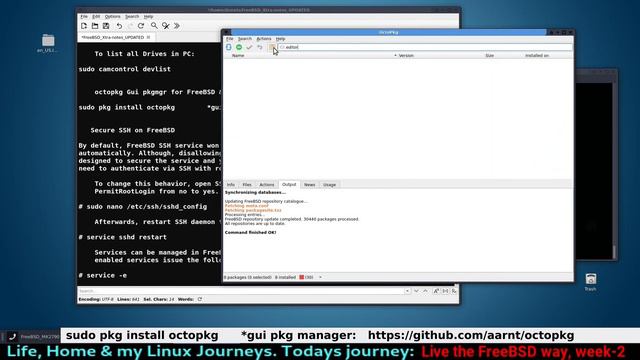This screenshot has height=360, width=640.
Task: Click the text editor search input field
Action: pyautogui.click(x=241, y=291)
